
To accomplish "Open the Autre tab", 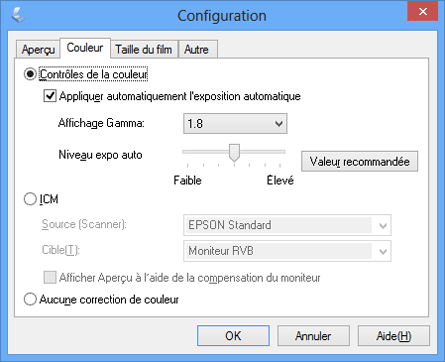I will tap(198, 49).
